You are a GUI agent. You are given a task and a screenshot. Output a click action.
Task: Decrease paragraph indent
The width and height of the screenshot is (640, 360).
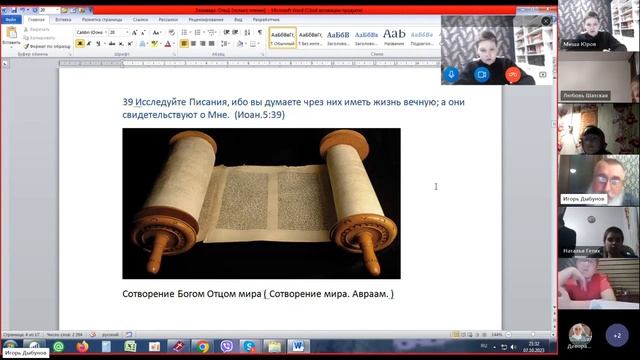pyautogui.click(x=226, y=32)
